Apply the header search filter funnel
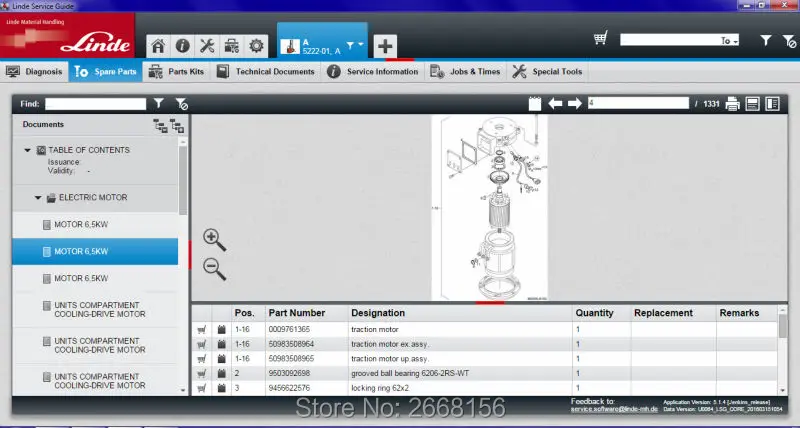The height and width of the screenshot is (428, 800). click(x=766, y=40)
